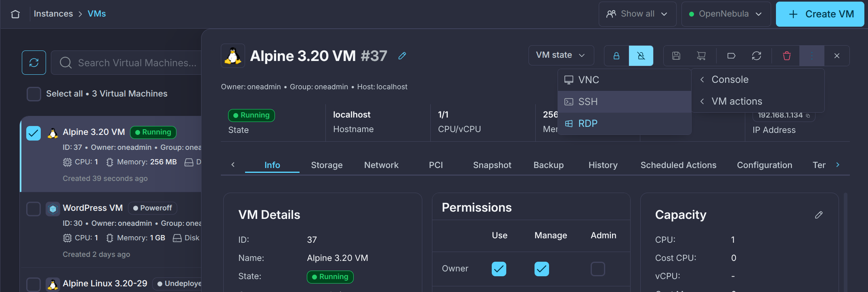868x292 pixels.
Task: Open Scheduled Actions tab
Action: point(678,165)
